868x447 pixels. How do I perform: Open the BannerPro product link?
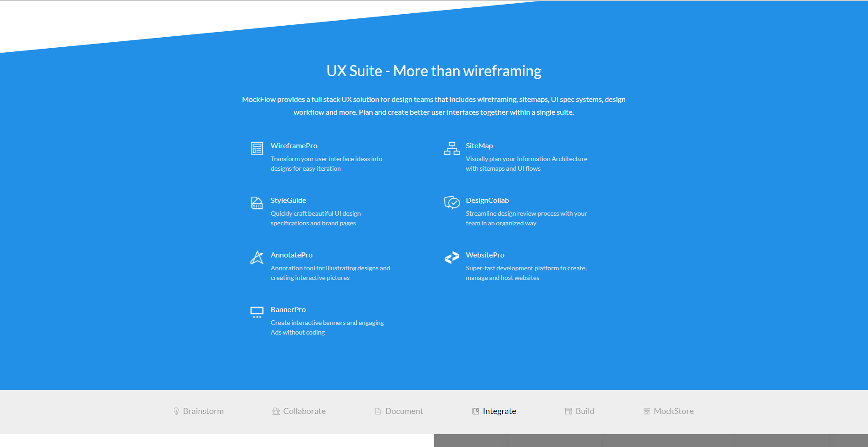click(288, 310)
